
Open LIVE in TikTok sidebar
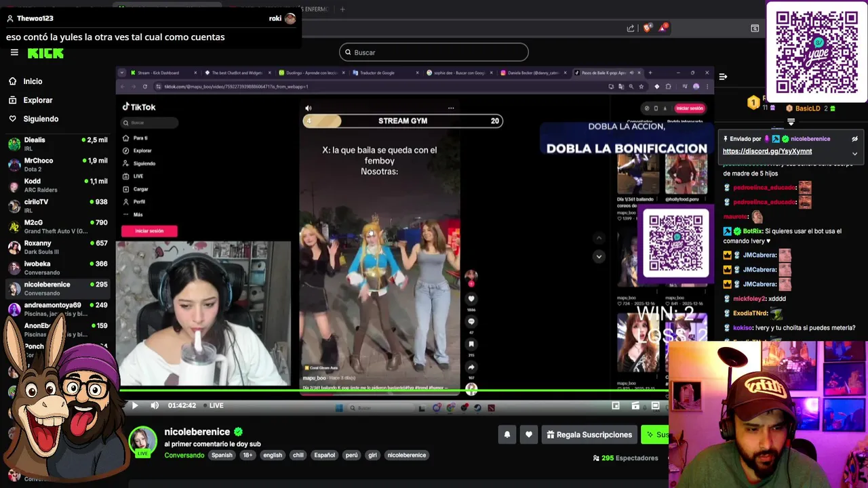pyautogui.click(x=134, y=176)
